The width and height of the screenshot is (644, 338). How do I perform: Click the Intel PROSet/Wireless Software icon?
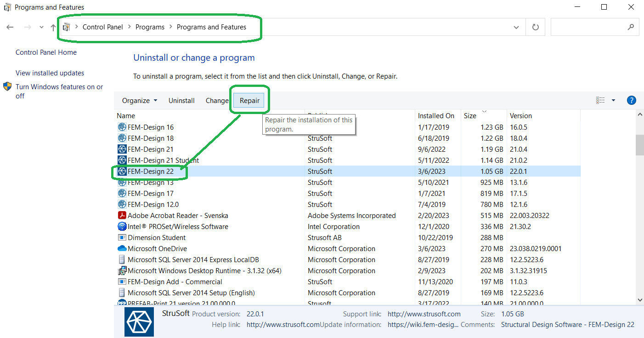[122, 227]
